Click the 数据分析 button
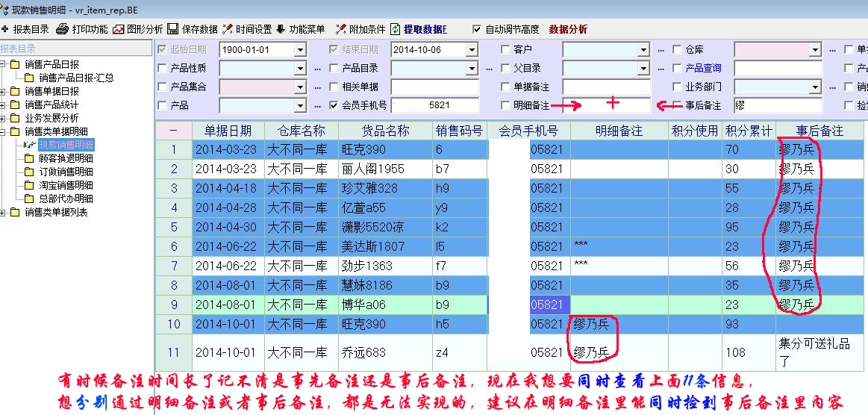The height and width of the screenshot is (415, 868). coord(568,29)
